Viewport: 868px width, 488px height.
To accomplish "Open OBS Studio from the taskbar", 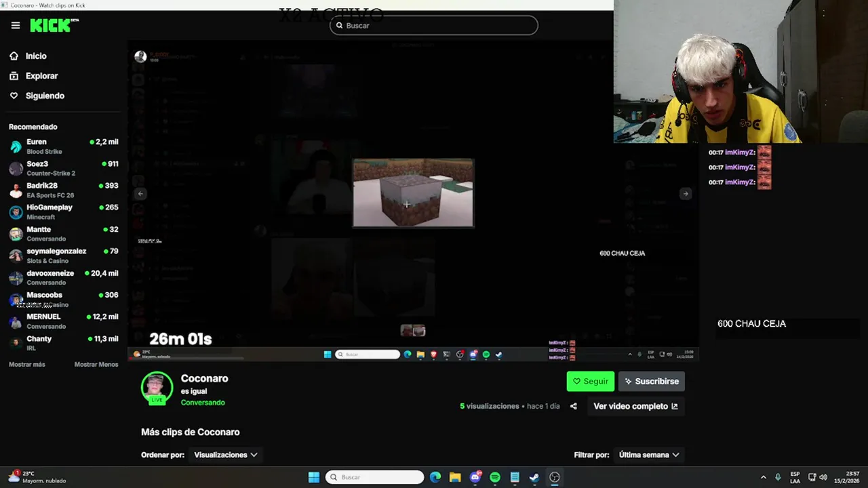I will (x=555, y=477).
